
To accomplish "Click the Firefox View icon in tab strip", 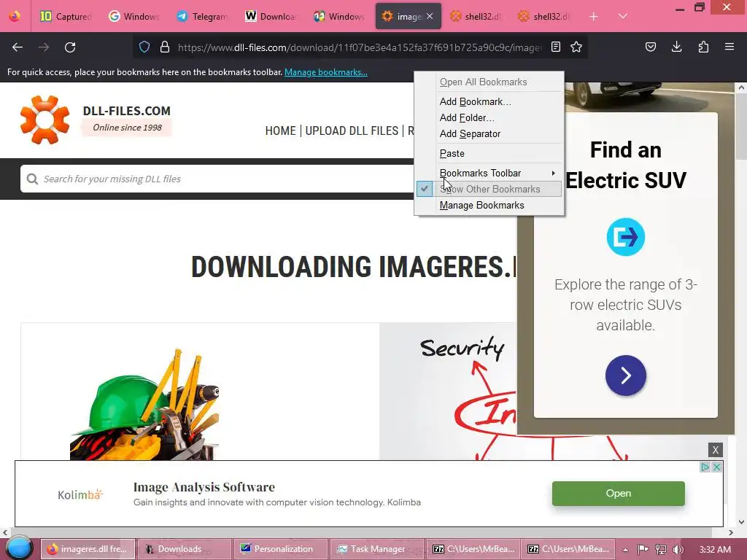I will coord(15,16).
